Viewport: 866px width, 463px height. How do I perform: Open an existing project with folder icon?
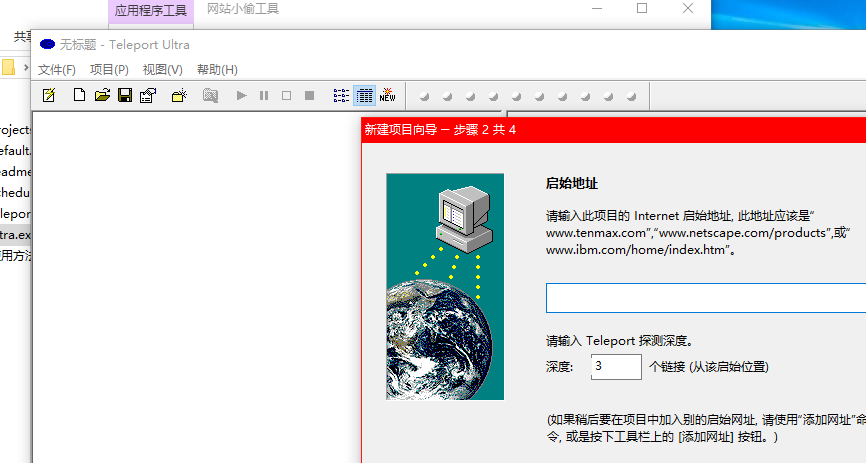102,95
